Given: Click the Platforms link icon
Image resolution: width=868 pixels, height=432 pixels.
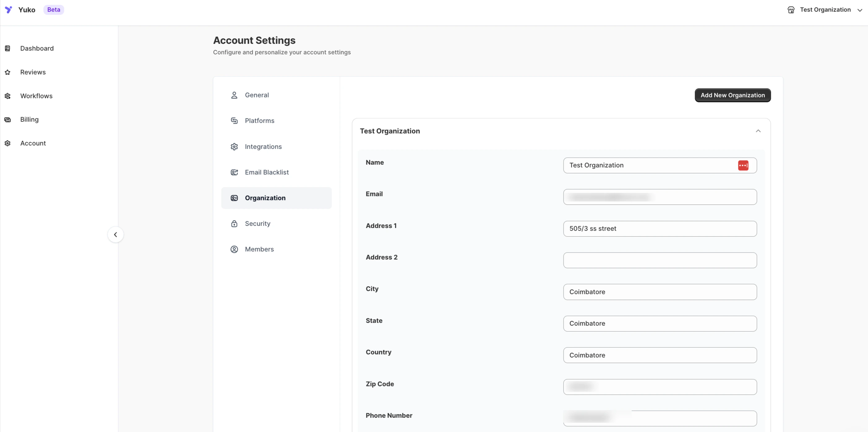Looking at the screenshot, I should (234, 121).
